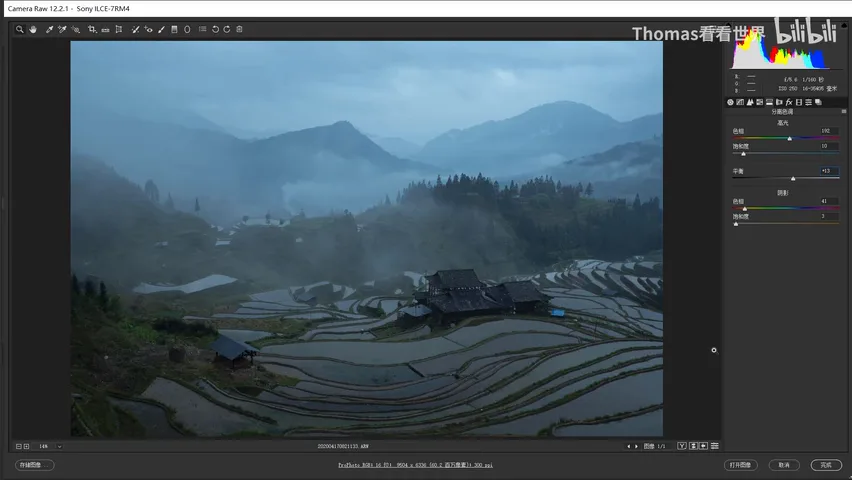Select the White Balance eyedropper tool
This screenshot has height=480, width=852.
[x=49, y=29]
